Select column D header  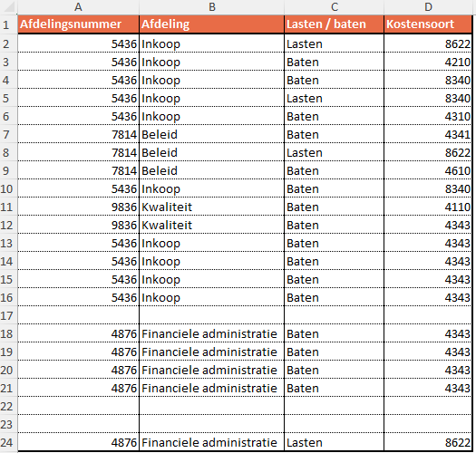[428, 7]
